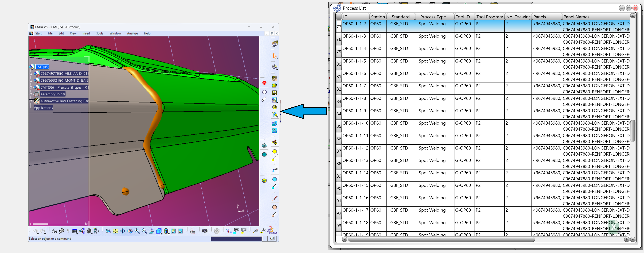This screenshot has width=644, height=253.
Task: Click the red spot weld icon
Action: tap(264, 83)
